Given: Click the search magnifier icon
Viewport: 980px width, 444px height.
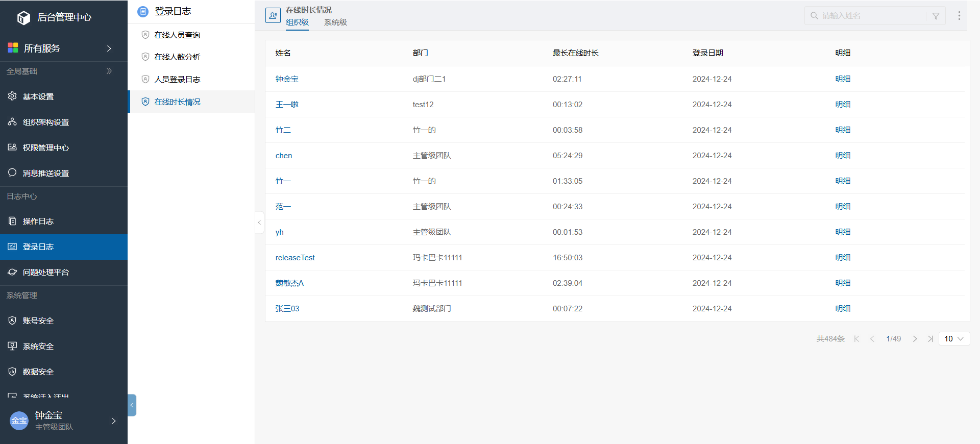Looking at the screenshot, I should pos(814,16).
